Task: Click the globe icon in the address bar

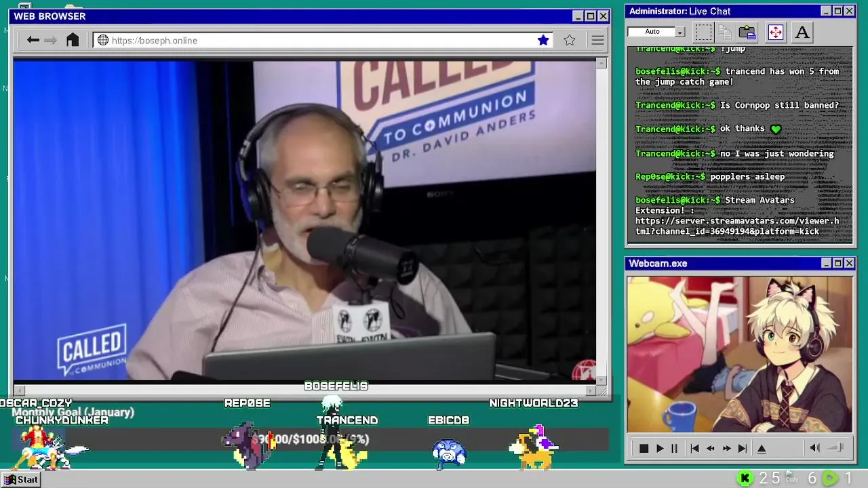Action: [103, 40]
